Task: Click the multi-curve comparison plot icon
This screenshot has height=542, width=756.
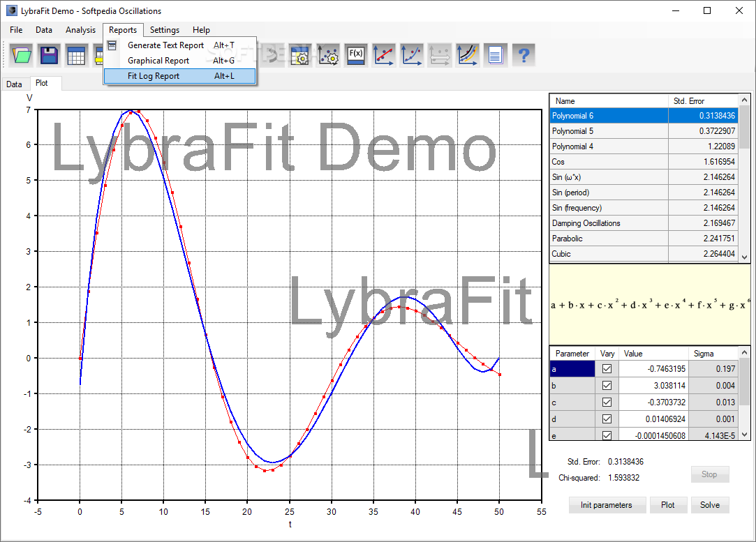Action: point(468,55)
